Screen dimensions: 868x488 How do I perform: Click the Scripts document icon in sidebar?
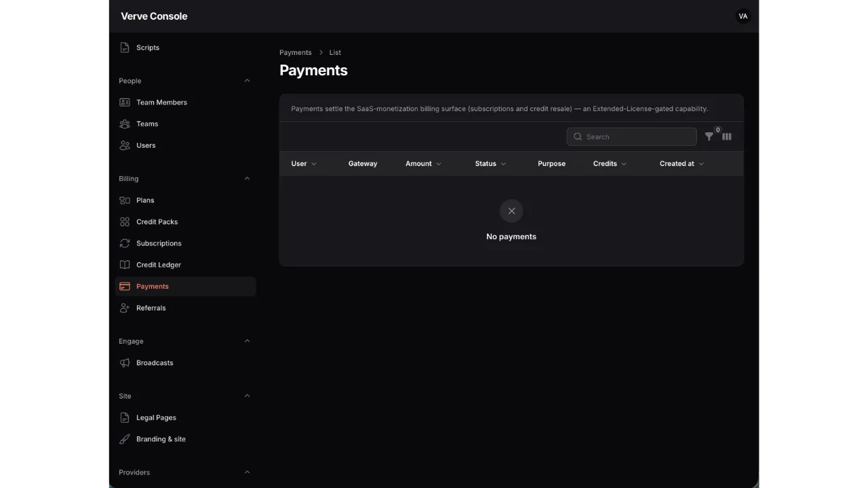click(x=125, y=47)
